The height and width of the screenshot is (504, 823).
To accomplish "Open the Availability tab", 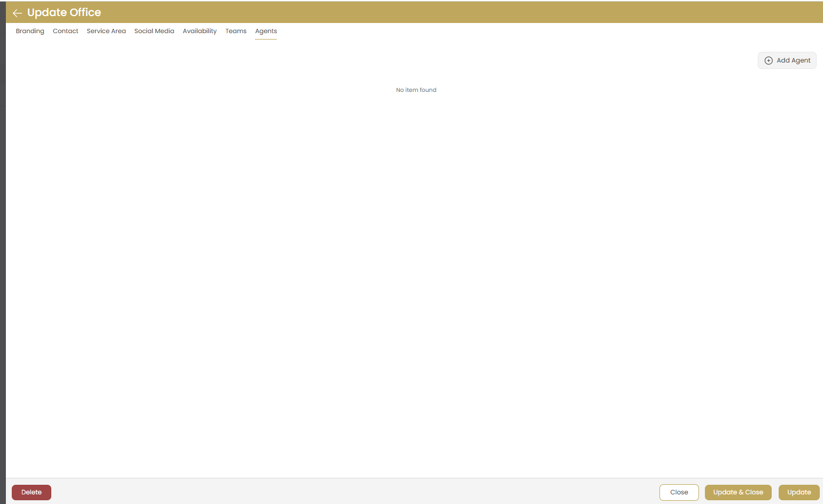I will (199, 31).
